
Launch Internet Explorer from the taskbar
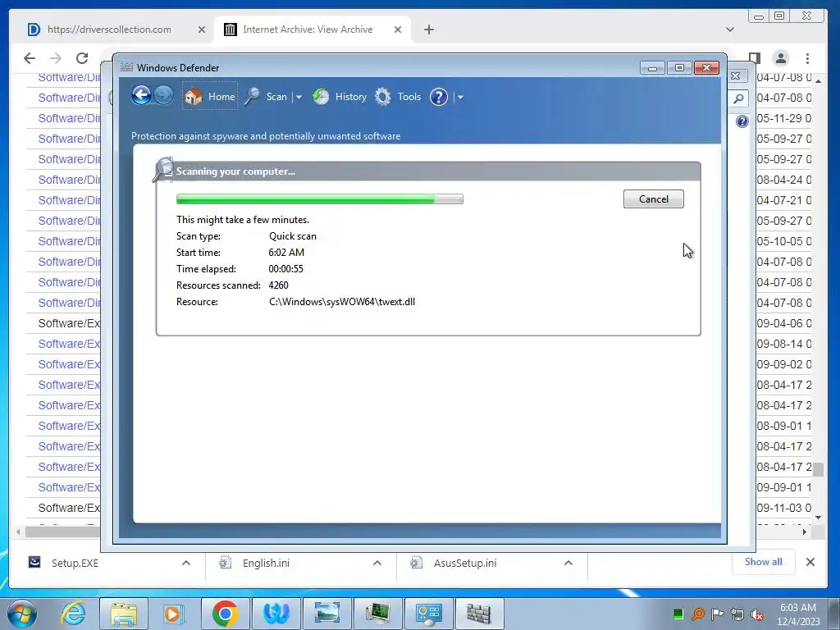(x=73, y=614)
